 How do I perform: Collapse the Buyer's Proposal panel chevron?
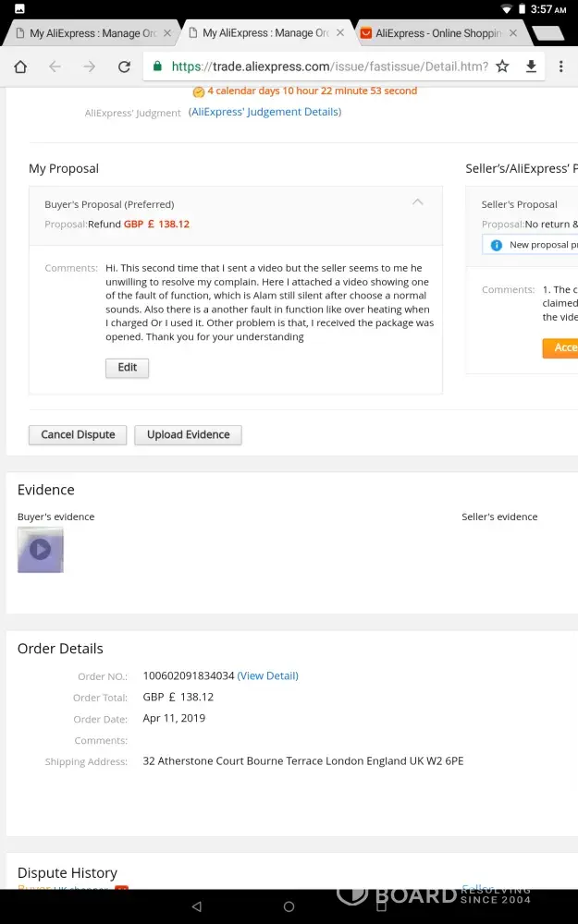coord(418,201)
